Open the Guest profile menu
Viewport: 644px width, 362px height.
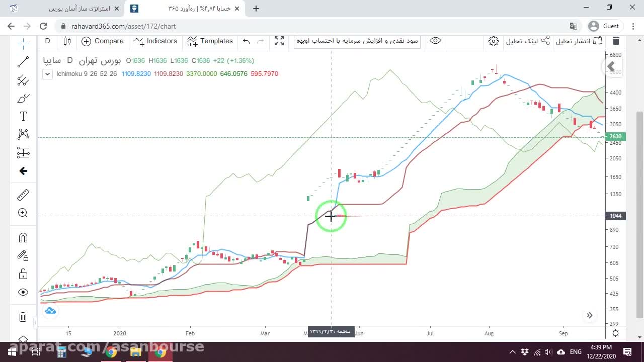[604, 26]
